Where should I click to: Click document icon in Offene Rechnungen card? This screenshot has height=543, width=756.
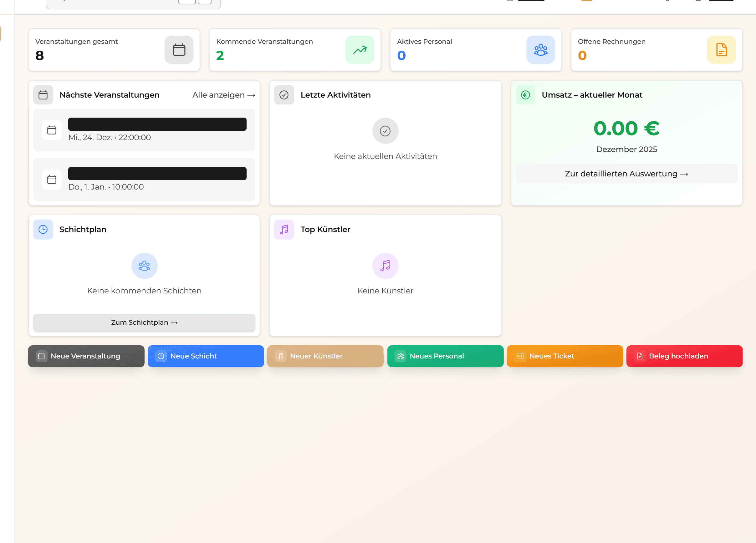tap(721, 50)
